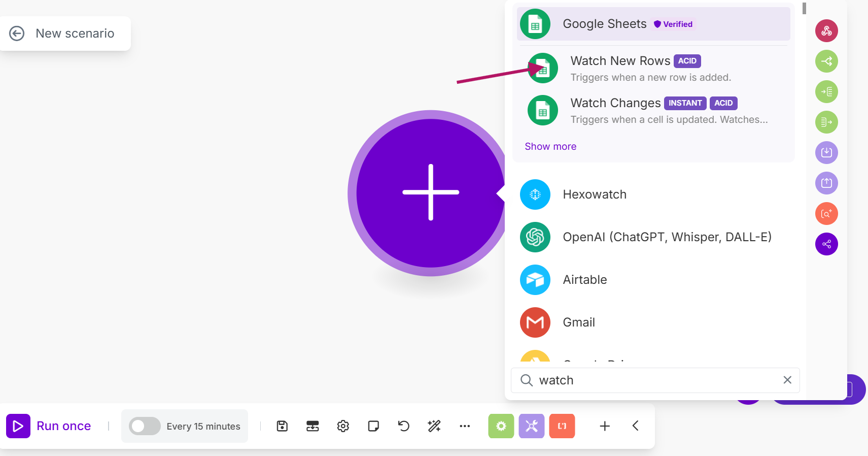Click the app list scrollbar thumb
Image resolution: width=868 pixels, height=456 pixels.
804,9
